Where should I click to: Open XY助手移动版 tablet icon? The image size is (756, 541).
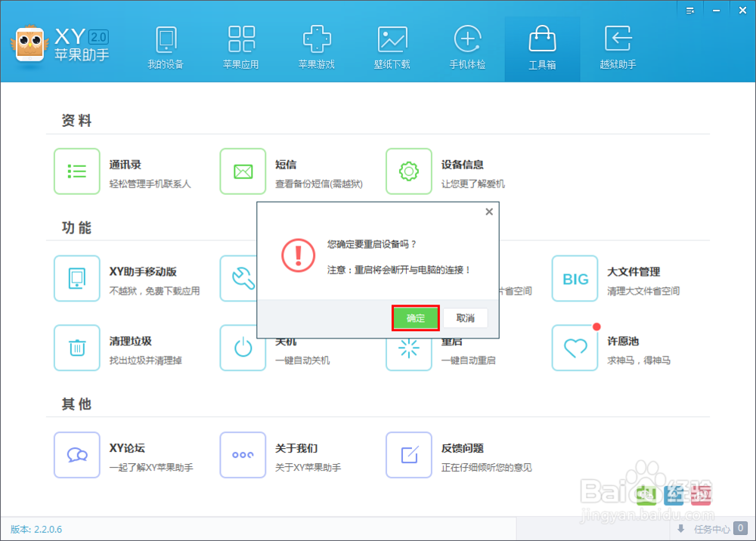pyautogui.click(x=77, y=278)
